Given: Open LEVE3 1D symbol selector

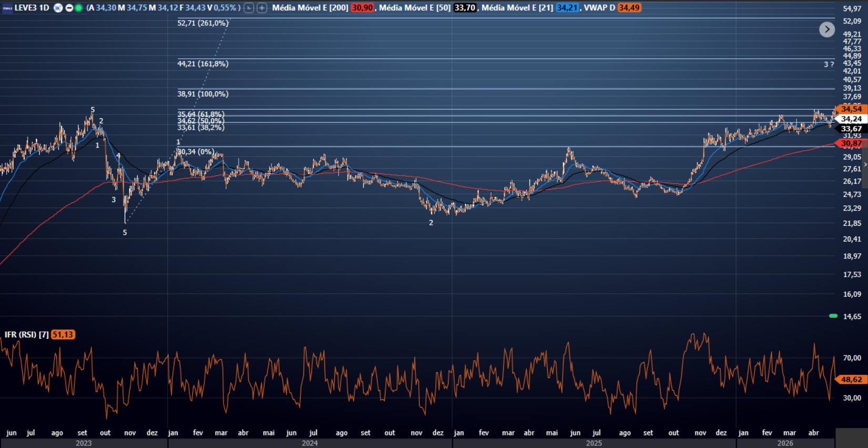Looking at the screenshot, I should click(32, 8).
